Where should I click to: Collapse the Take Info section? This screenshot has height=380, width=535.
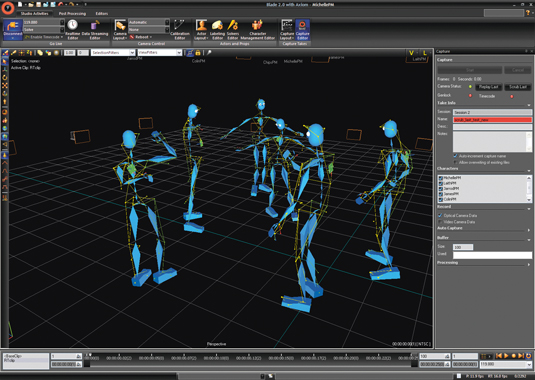[529, 105]
